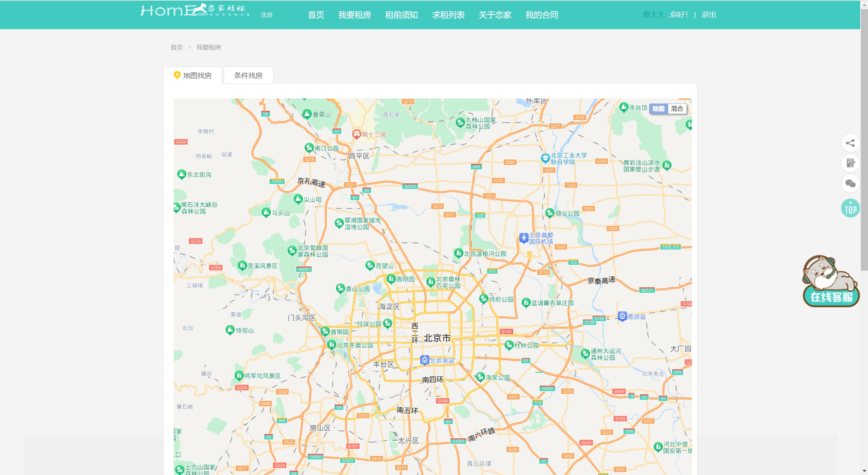Select the 地图找房 tab

193,75
